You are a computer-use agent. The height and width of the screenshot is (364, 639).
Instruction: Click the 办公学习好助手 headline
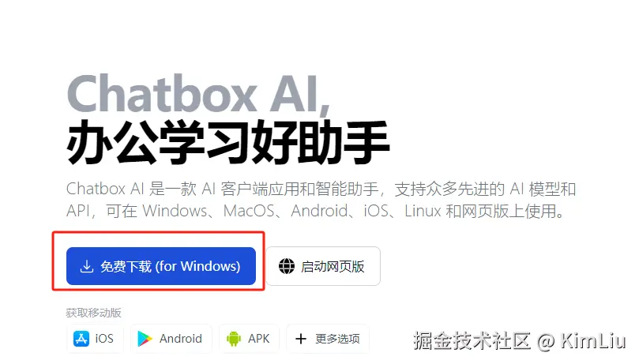pos(228,142)
